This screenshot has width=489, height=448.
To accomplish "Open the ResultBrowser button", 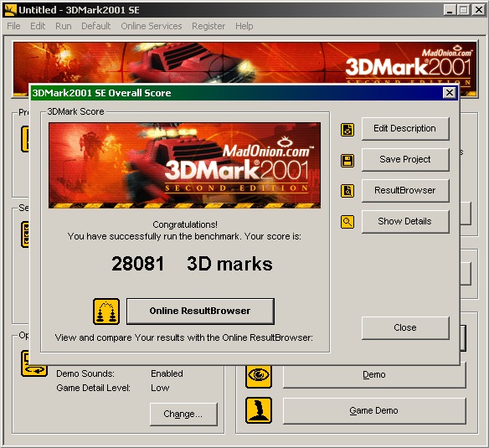I will point(405,190).
